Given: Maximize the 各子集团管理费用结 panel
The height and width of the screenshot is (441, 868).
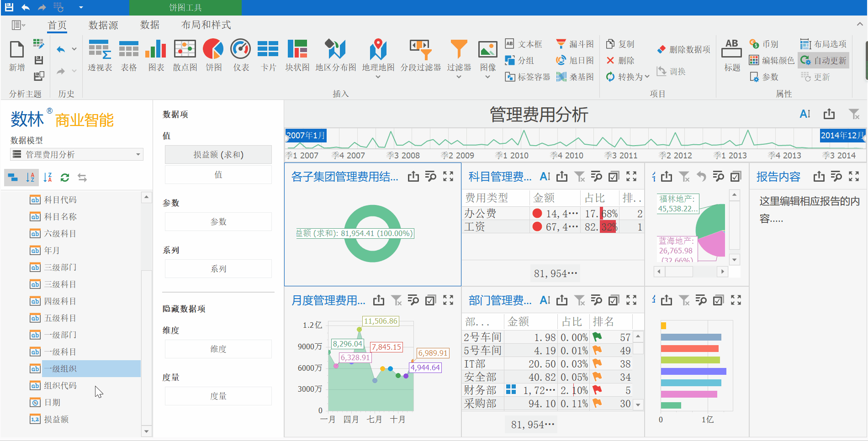Looking at the screenshot, I should pyautogui.click(x=448, y=176).
